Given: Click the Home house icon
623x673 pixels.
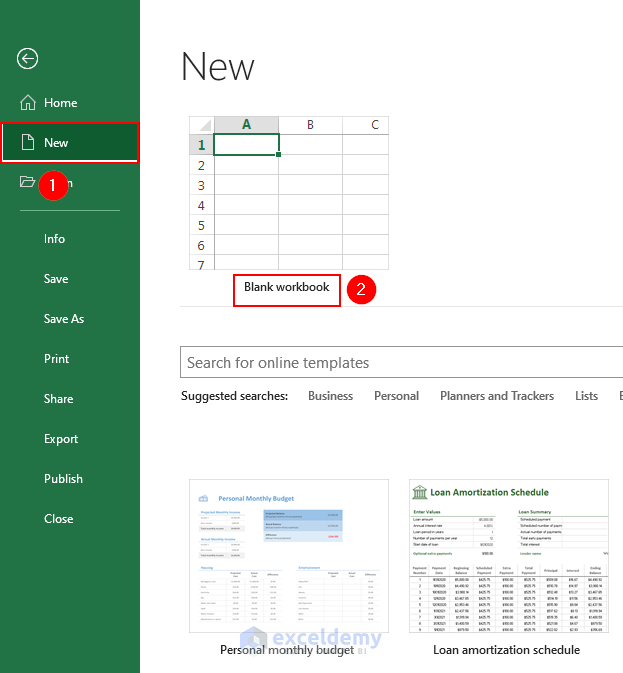Looking at the screenshot, I should coord(28,103).
